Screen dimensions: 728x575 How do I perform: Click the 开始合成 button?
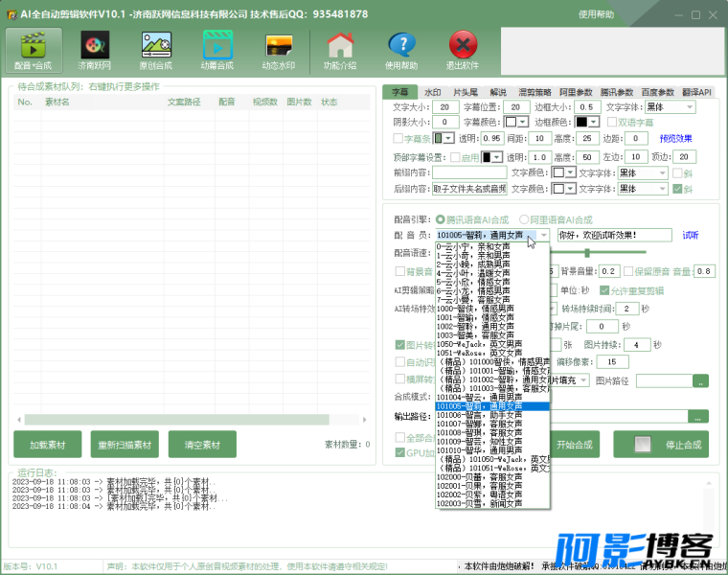575,445
